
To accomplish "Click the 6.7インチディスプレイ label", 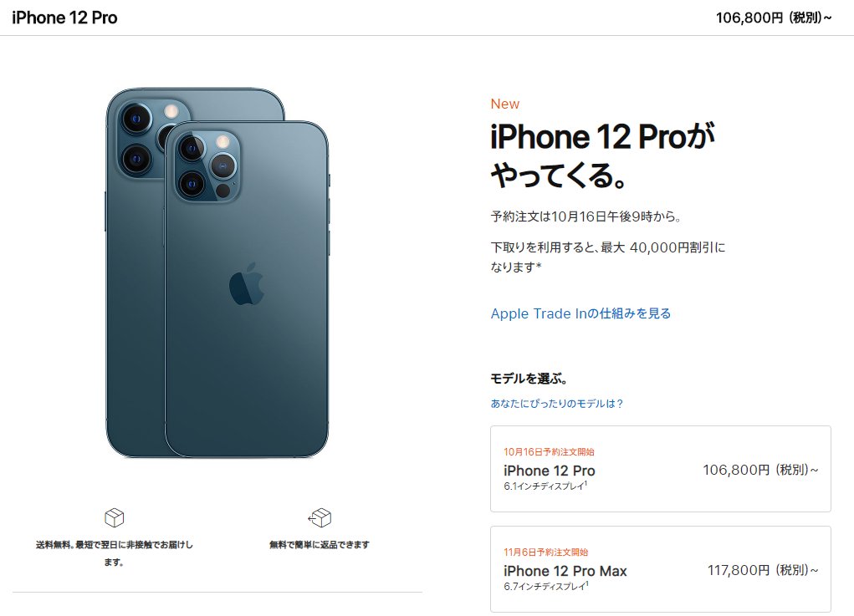I will click(x=546, y=586).
